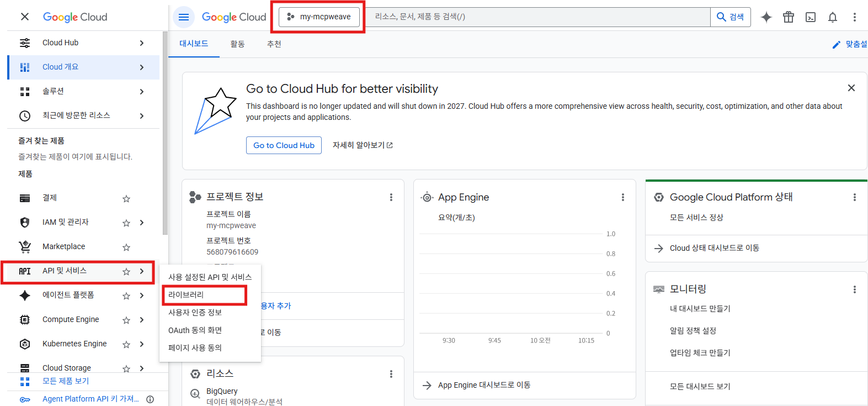
Task: Click the Compute Engine chip icon
Action: [25, 320]
